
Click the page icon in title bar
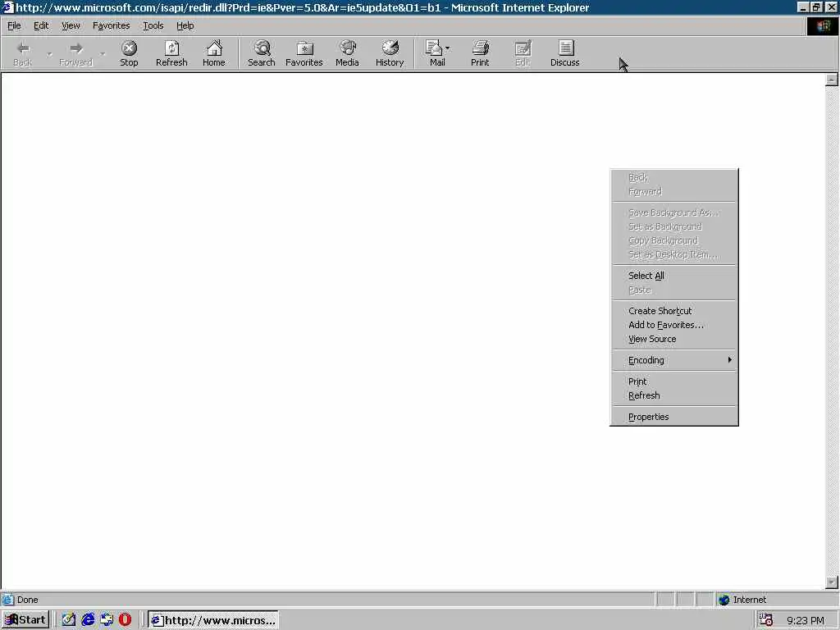pyautogui.click(x=7, y=7)
